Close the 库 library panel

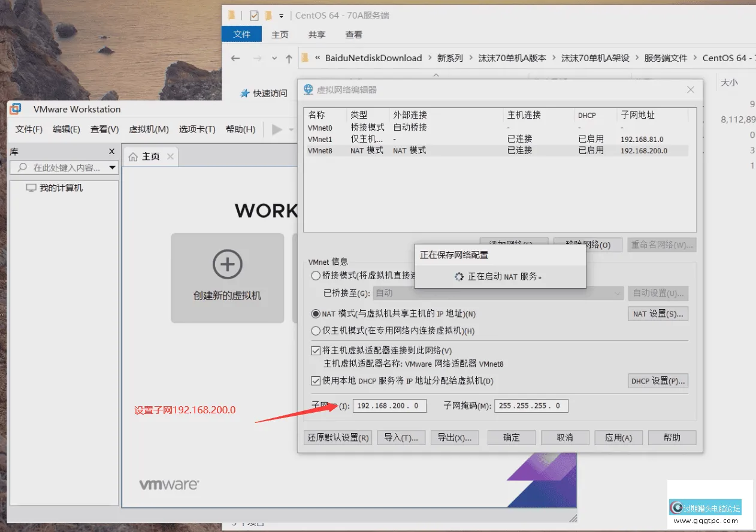[111, 152]
